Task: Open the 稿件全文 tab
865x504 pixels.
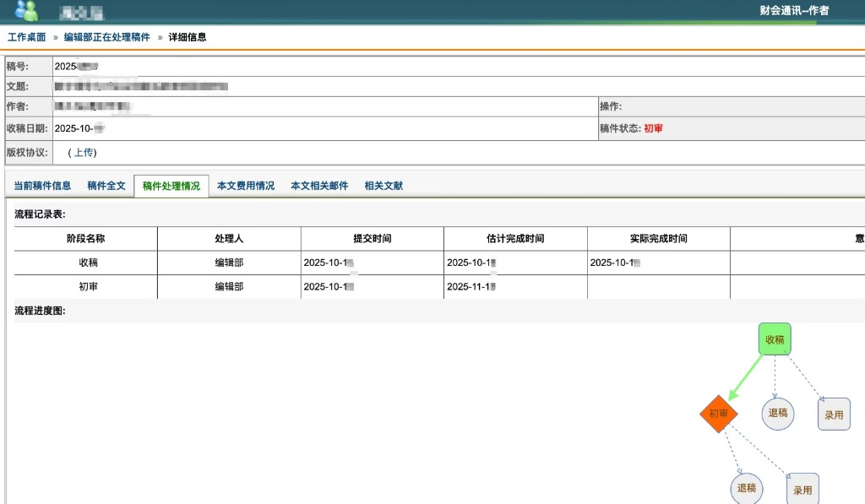Action: pos(106,186)
